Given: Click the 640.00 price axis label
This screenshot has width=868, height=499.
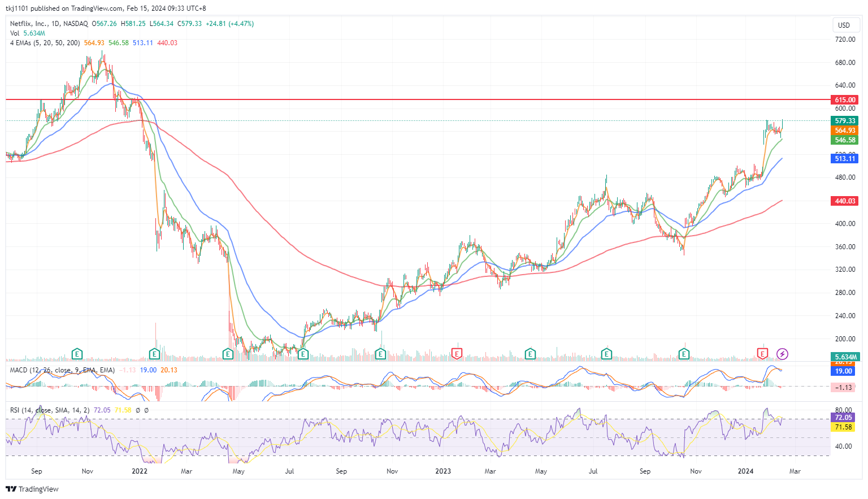Looking at the screenshot, I should pyautogui.click(x=845, y=85).
